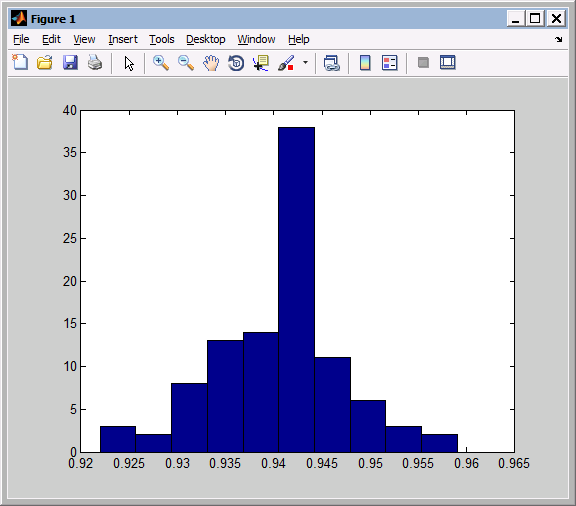Select the histogram bar of height 13
Image resolution: width=576 pixels, height=506 pixels.
click(225, 396)
